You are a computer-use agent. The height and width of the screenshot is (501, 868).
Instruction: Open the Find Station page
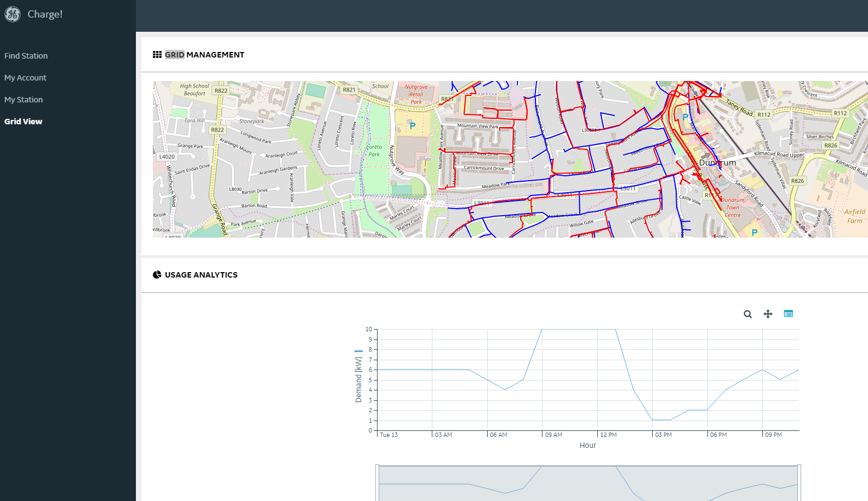click(x=26, y=56)
